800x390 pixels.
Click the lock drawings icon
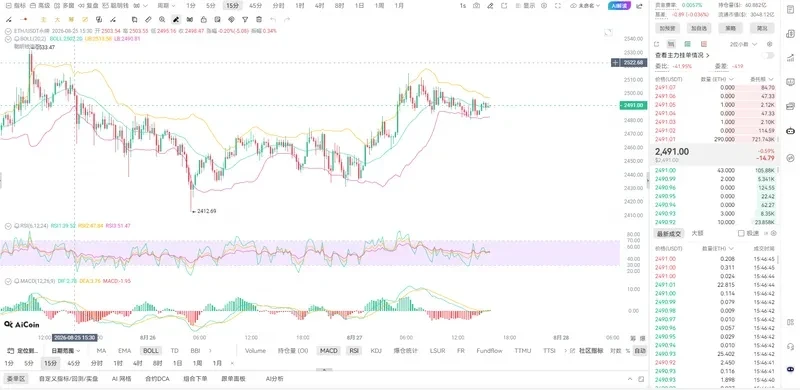pyautogui.click(x=204, y=19)
